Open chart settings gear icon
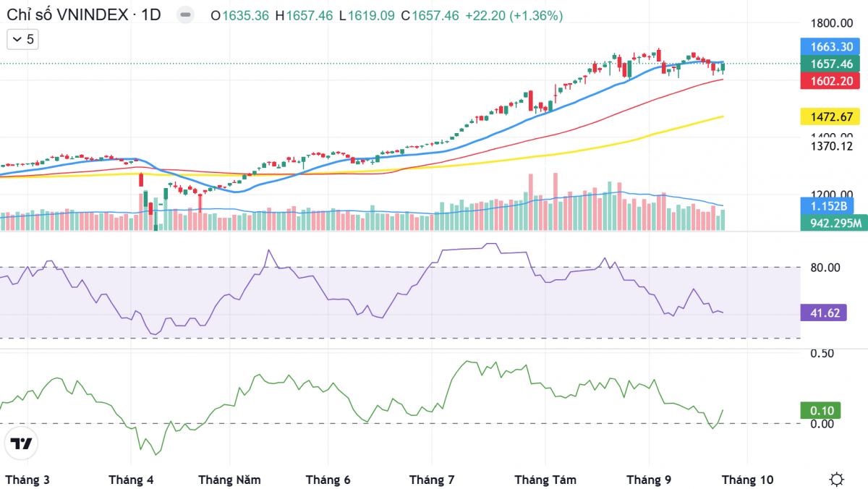 pos(837,479)
